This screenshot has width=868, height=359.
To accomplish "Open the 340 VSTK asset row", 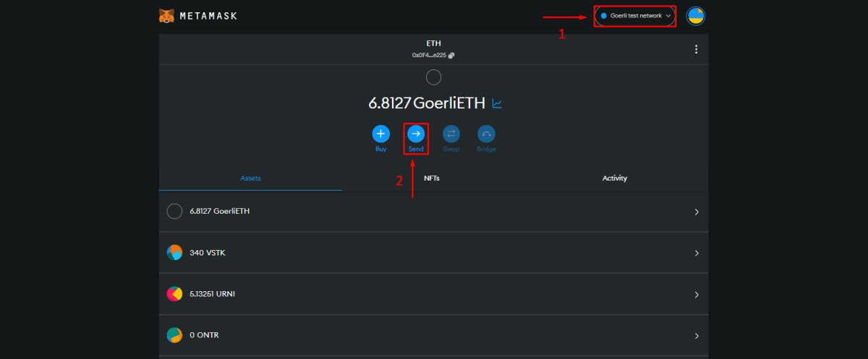I will click(433, 253).
